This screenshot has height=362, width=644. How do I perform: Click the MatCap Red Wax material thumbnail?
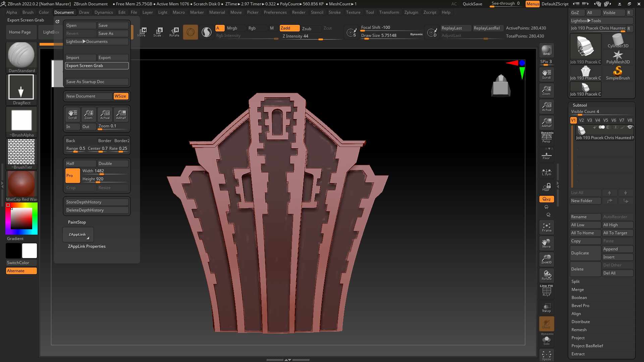coord(21,184)
